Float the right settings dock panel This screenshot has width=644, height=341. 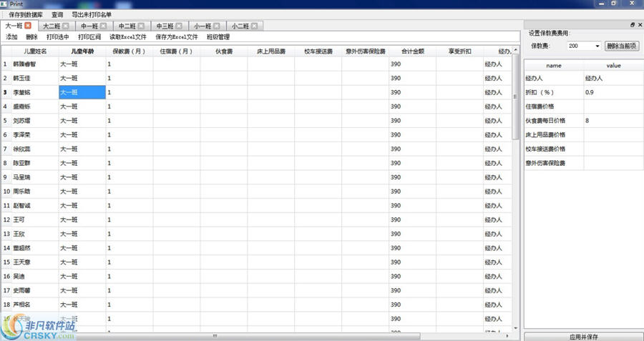[x=633, y=24]
